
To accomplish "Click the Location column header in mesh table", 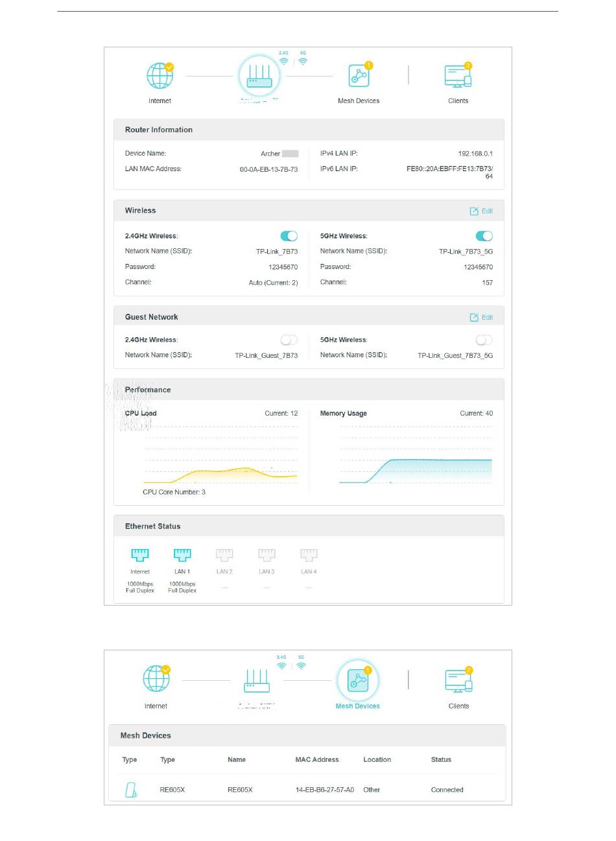I will coord(377,760).
